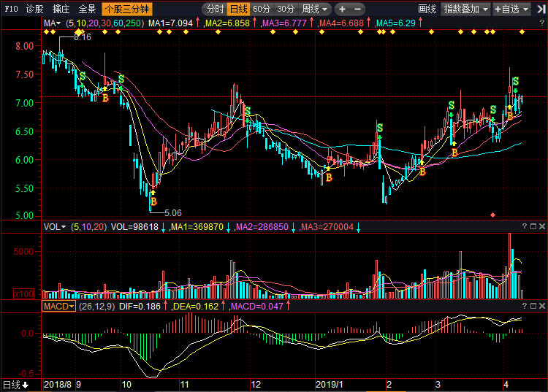The height and width of the screenshot is (392, 548).
Task: Click the F10 company info button
Action: [9, 9]
